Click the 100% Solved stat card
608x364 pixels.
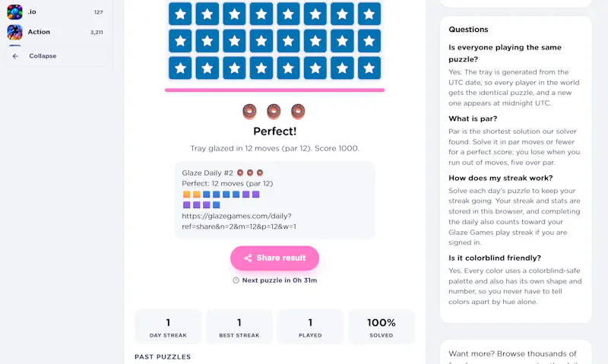coord(382,327)
